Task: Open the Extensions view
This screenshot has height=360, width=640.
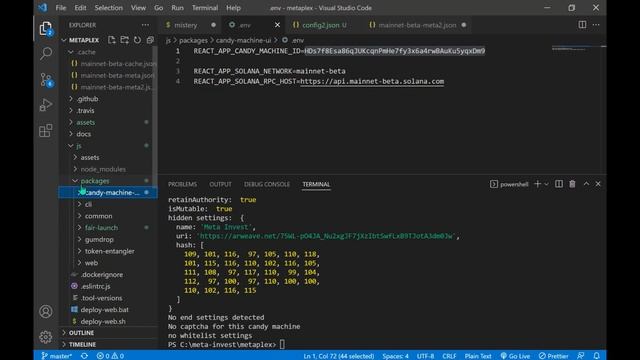Action: tap(46, 131)
